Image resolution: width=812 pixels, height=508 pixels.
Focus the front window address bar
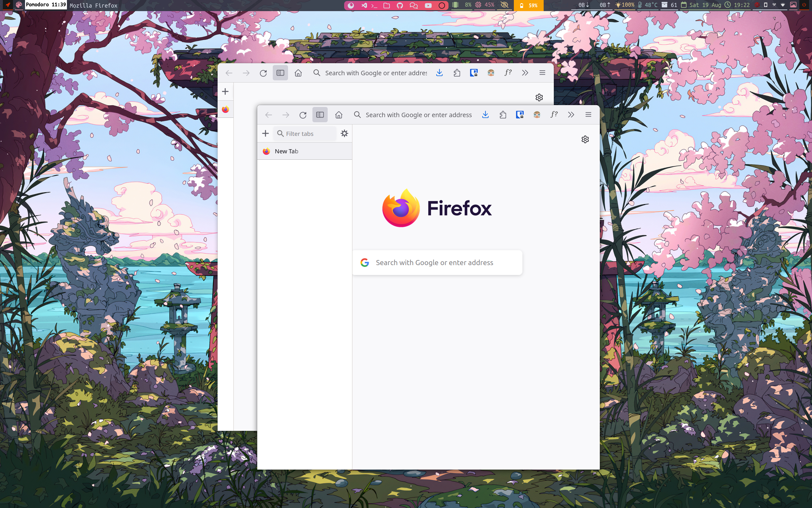[x=413, y=115]
